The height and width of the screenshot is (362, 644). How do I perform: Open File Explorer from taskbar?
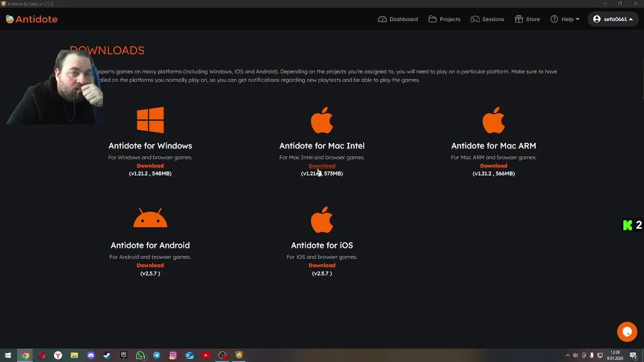click(74, 355)
